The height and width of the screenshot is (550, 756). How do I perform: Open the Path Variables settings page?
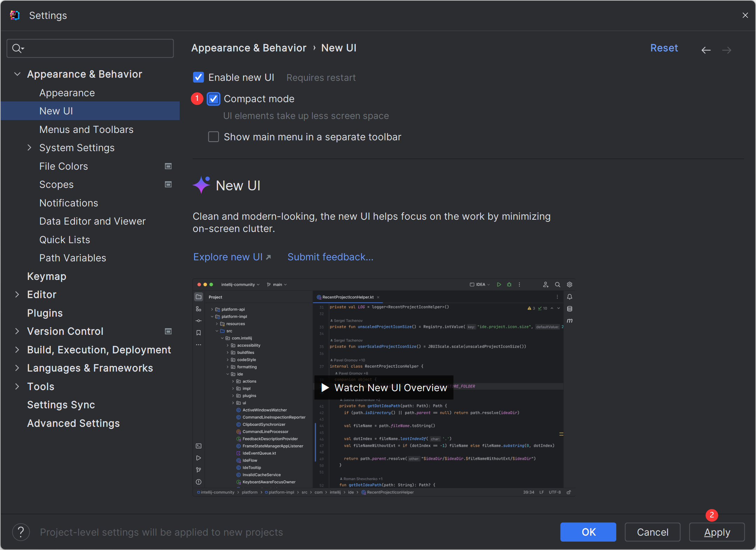72,258
